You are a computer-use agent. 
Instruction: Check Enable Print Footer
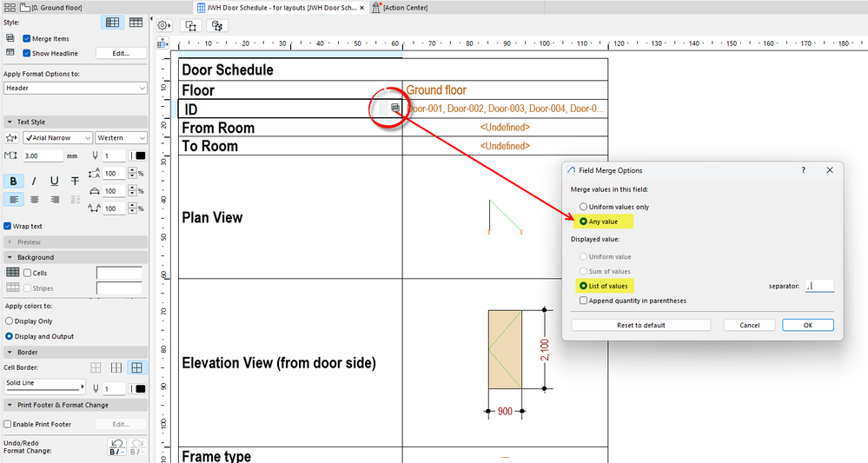coord(8,424)
